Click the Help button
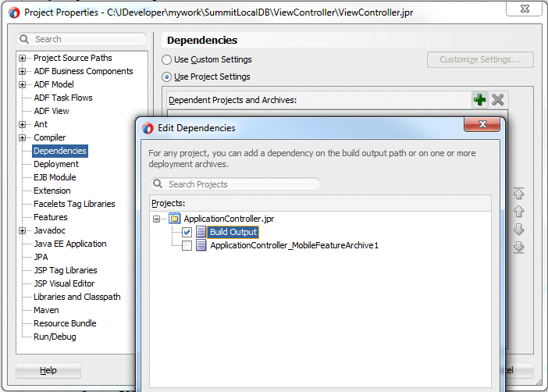 point(48,370)
